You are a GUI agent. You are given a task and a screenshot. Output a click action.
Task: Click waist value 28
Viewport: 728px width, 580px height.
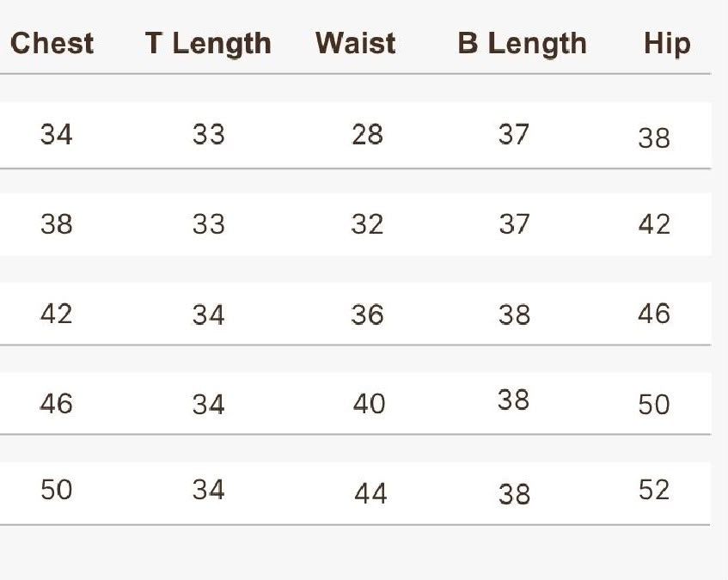tap(367, 135)
